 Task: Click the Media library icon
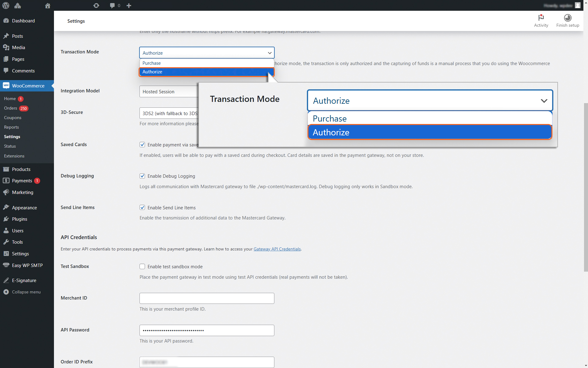[x=6, y=47]
